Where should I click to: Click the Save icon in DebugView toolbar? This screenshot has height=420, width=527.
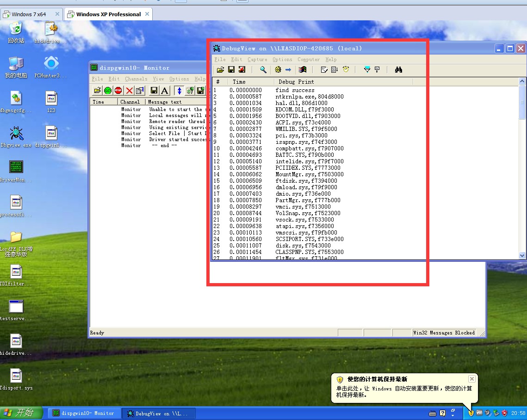coord(231,69)
